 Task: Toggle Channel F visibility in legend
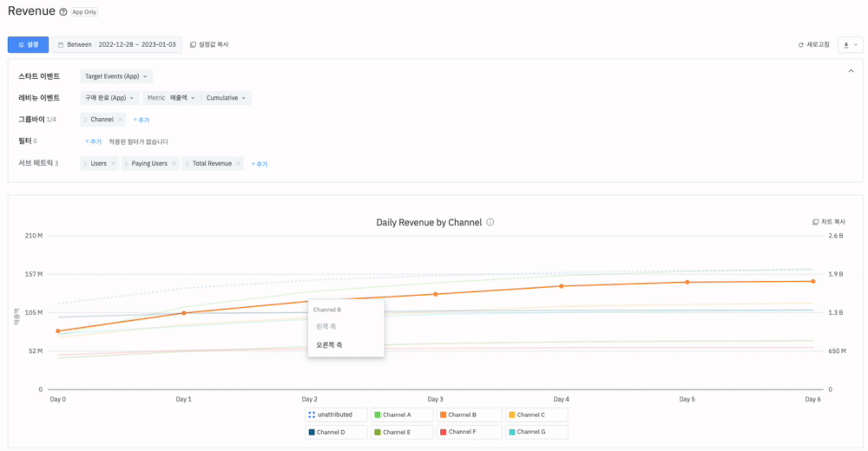tap(469, 431)
